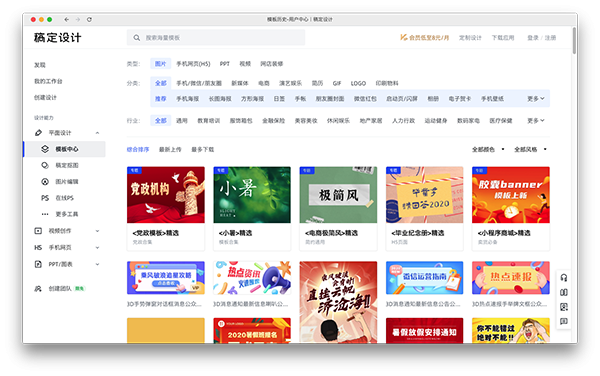Select the PPT type filter
The height and width of the screenshot is (376, 600).
click(225, 64)
